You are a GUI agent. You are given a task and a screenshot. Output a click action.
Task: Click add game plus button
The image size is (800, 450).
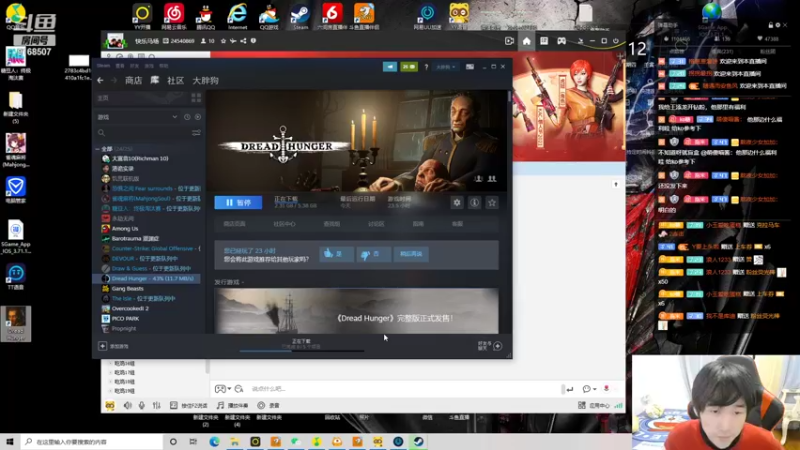(103, 346)
